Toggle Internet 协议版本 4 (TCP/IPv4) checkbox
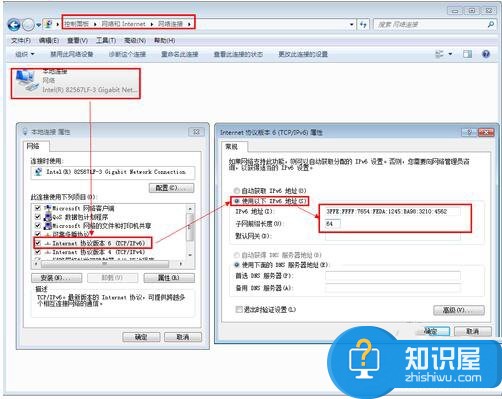502x399 pixels. pyautogui.click(x=38, y=252)
